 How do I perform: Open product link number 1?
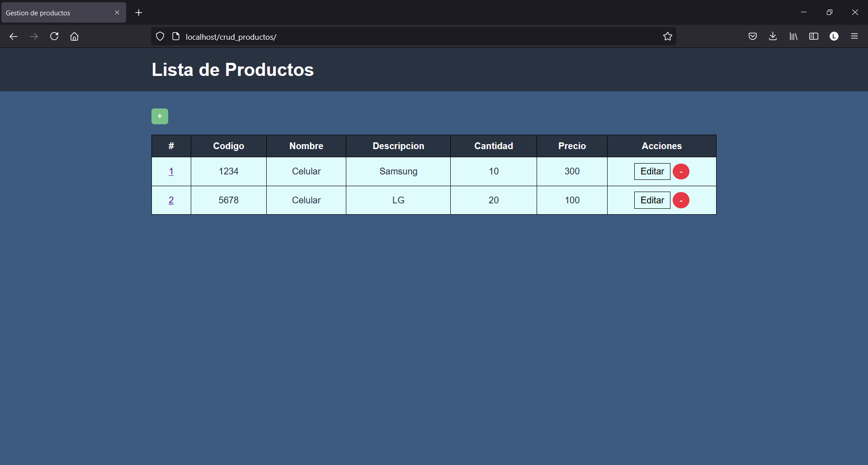pos(171,171)
